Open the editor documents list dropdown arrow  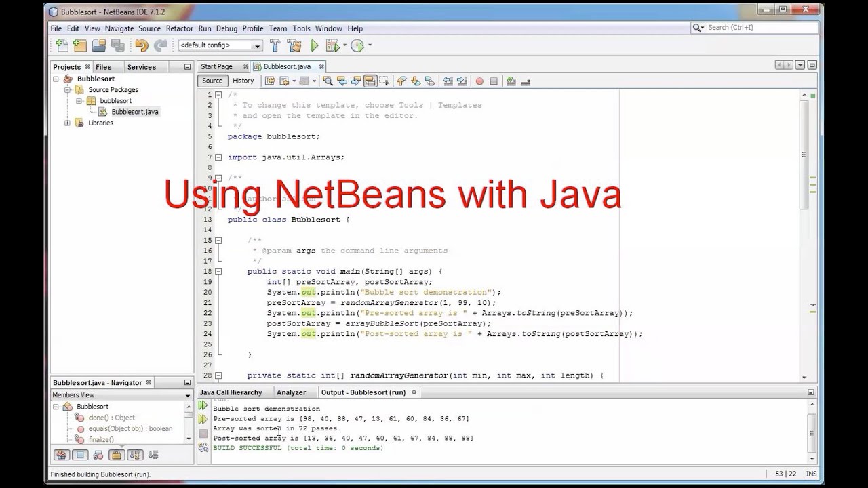click(x=800, y=66)
